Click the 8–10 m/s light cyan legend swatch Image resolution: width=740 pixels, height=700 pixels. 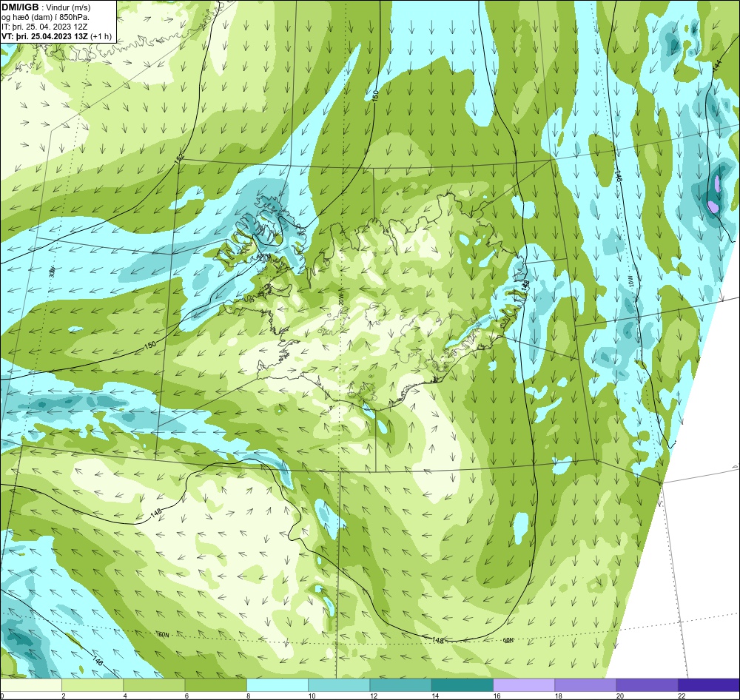tap(277, 684)
